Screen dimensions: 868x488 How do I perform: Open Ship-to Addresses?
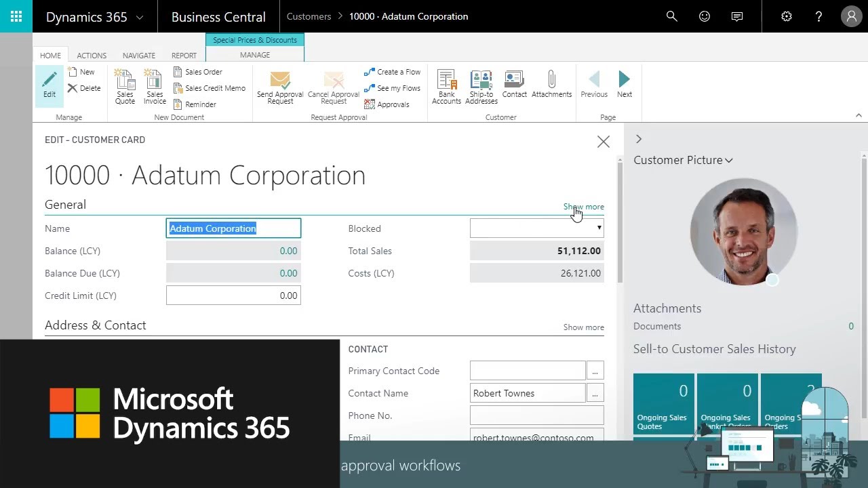tap(481, 87)
